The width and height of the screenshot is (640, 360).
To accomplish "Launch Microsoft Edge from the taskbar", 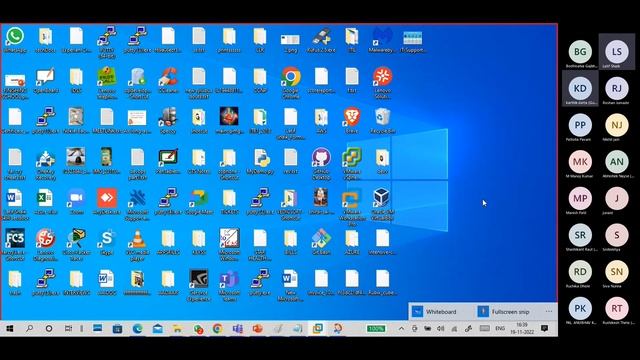I will coord(137,329).
